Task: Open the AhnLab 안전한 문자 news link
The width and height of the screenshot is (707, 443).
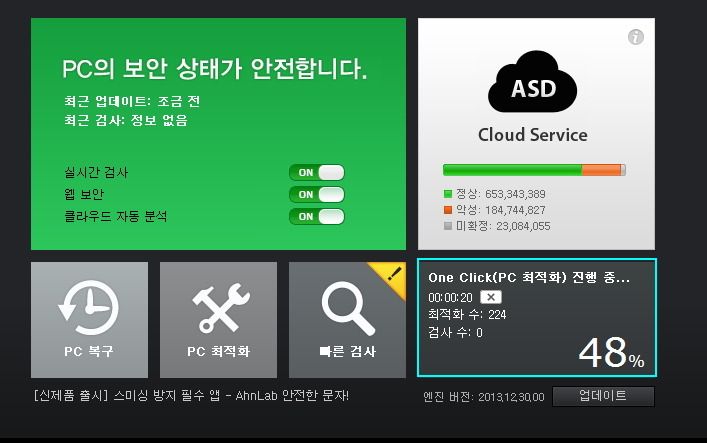Action: [191, 396]
